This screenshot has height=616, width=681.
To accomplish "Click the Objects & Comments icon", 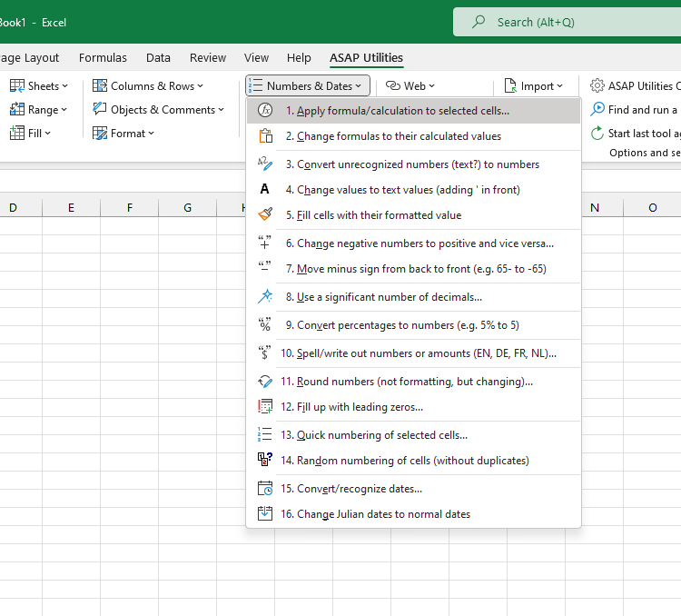I will pos(100,109).
